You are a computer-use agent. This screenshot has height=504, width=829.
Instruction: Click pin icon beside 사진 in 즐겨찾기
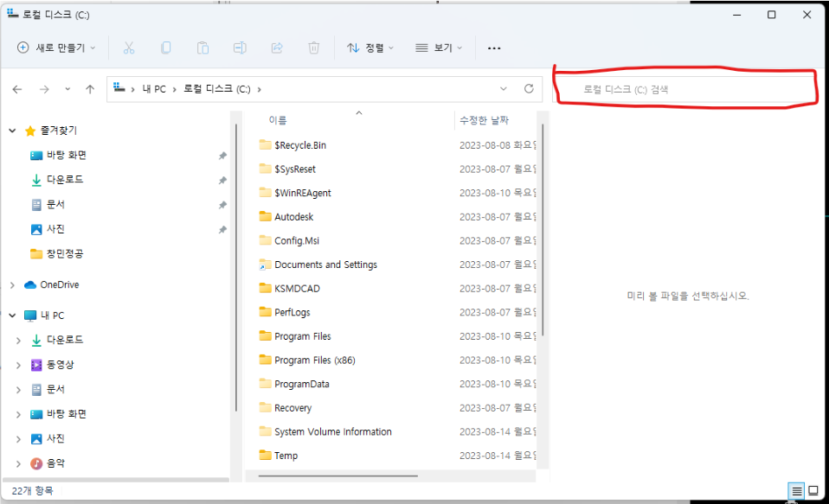(x=222, y=230)
